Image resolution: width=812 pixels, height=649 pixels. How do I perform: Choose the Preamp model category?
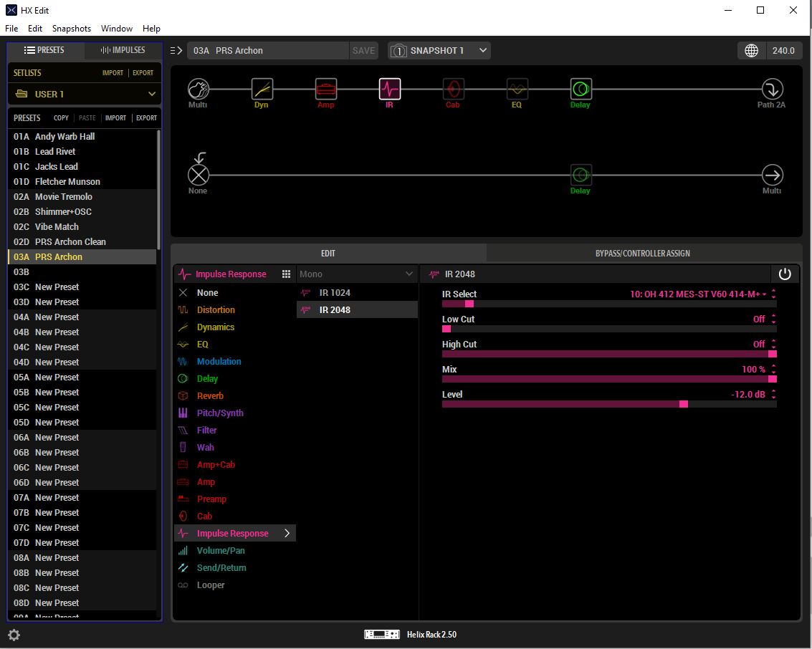(x=212, y=499)
